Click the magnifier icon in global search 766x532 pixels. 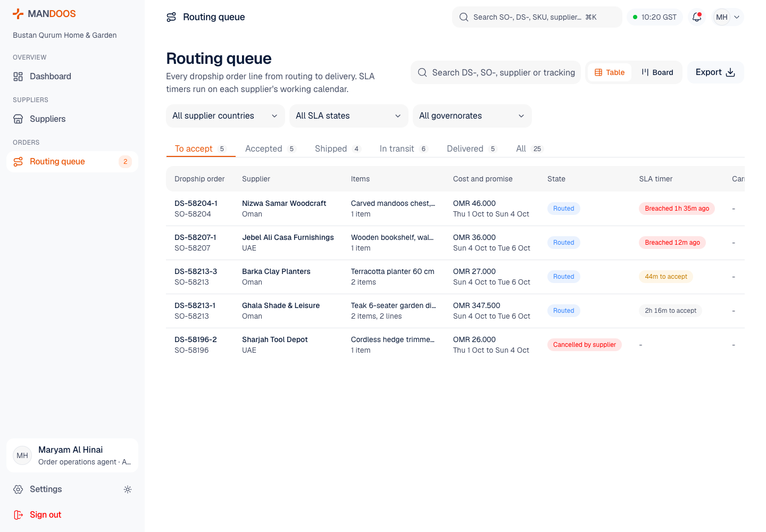[x=464, y=17]
